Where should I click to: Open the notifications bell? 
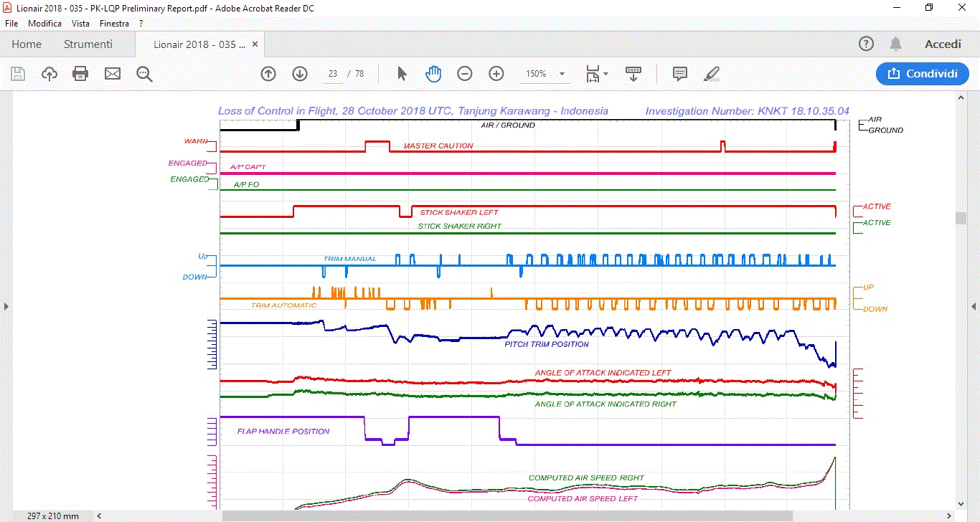click(895, 44)
